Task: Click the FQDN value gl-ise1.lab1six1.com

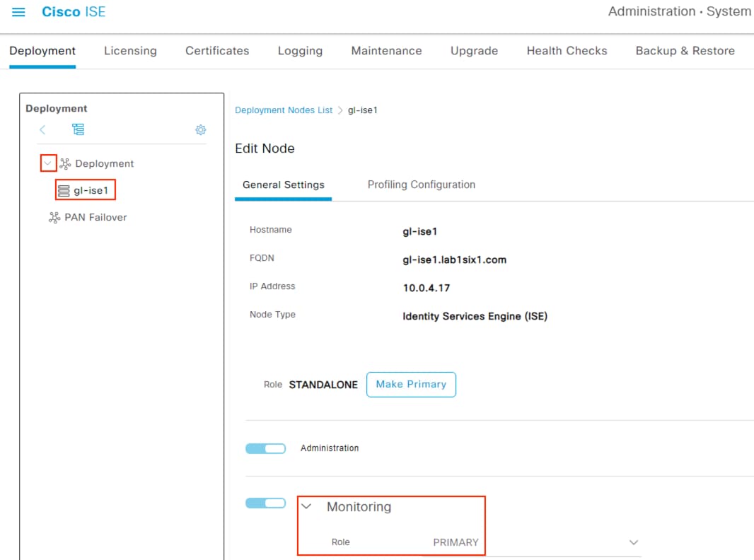Action: point(454,260)
